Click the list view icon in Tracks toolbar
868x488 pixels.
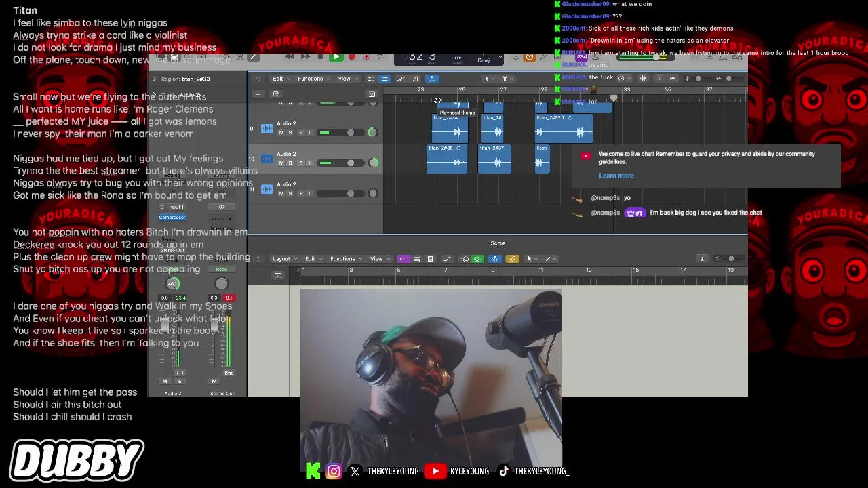[x=371, y=79]
